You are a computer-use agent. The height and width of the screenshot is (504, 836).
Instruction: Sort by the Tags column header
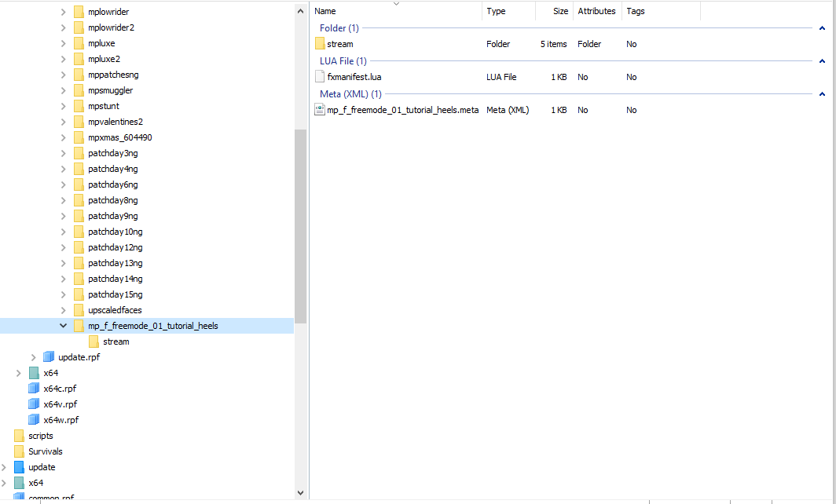coord(661,11)
